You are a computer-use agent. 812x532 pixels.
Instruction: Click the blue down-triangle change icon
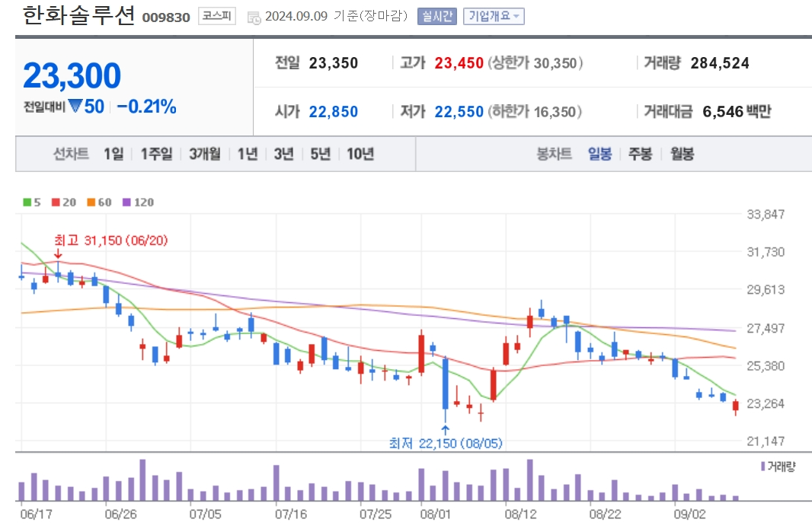click(x=75, y=106)
